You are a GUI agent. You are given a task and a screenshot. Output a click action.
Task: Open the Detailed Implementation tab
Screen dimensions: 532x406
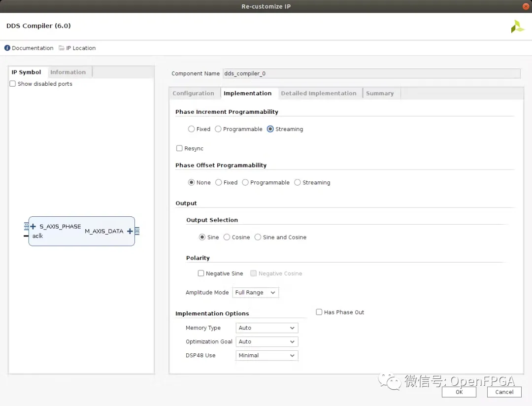[x=319, y=93]
